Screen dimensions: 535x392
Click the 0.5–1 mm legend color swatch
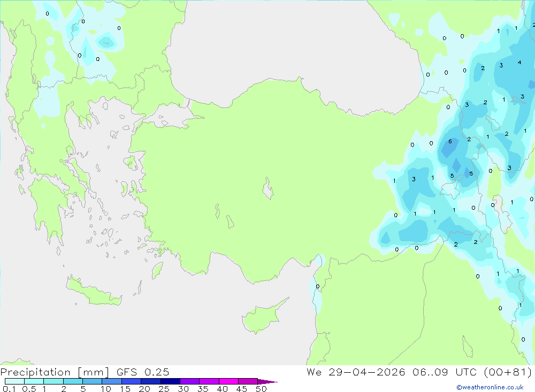click(34, 381)
